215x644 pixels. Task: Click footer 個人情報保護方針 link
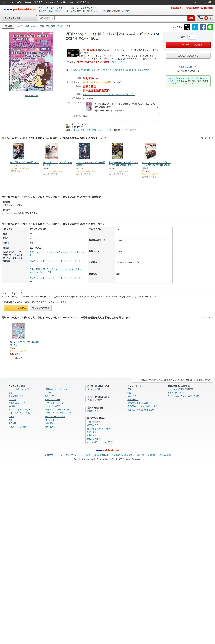point(101,455)
